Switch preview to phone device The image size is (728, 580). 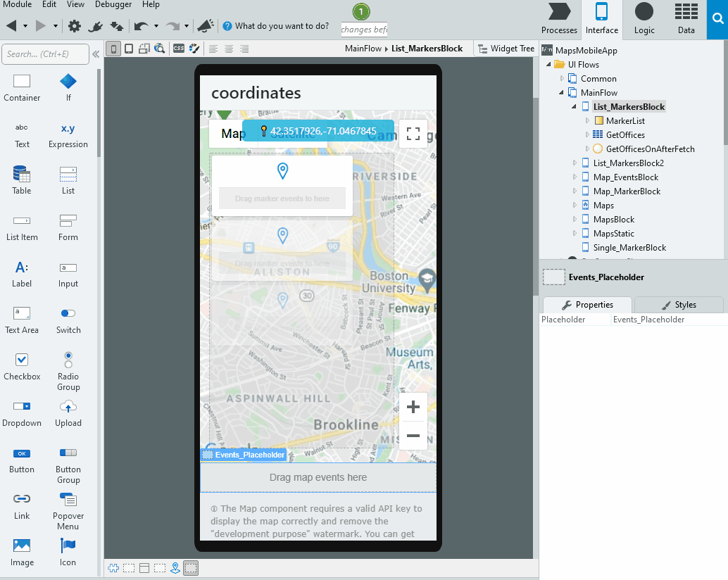(113, 49)
